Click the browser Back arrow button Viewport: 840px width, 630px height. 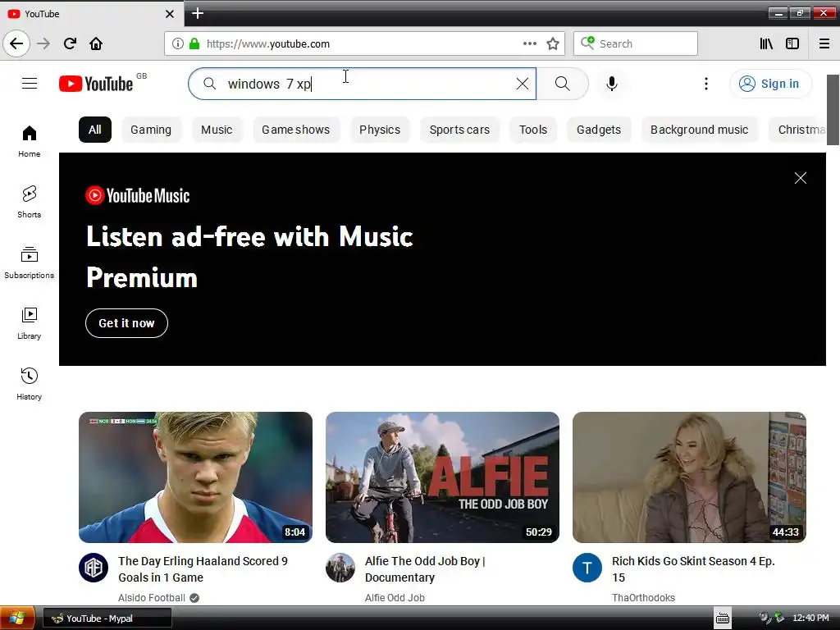[16, 43]
